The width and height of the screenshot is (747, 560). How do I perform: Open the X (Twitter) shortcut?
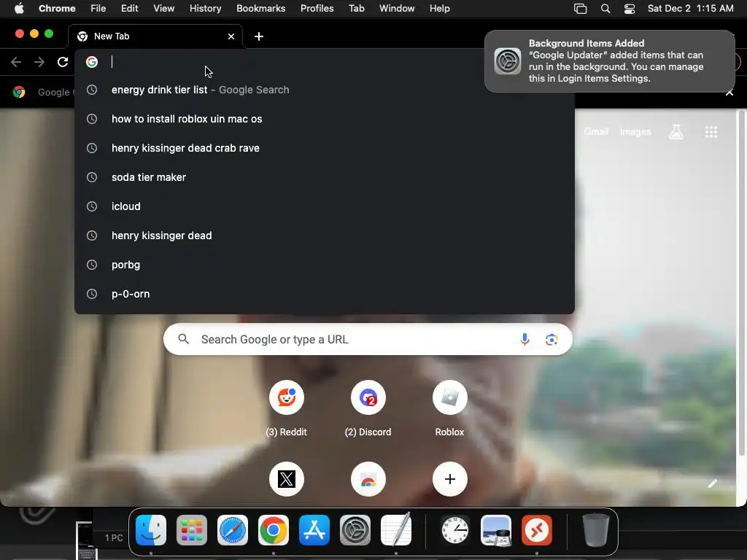[286, 479]
